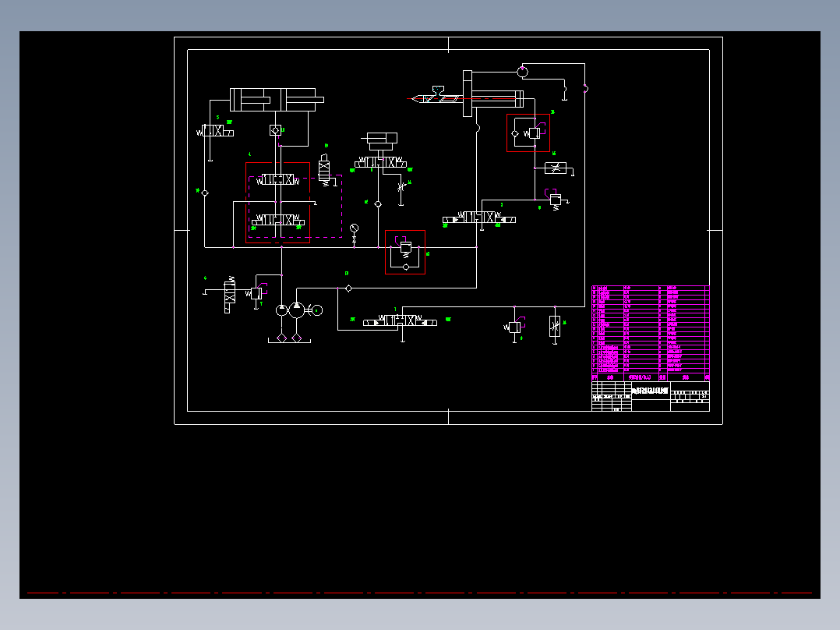Select bottom three-position solenoid valve
840x630 pixels.
point(400,320)
